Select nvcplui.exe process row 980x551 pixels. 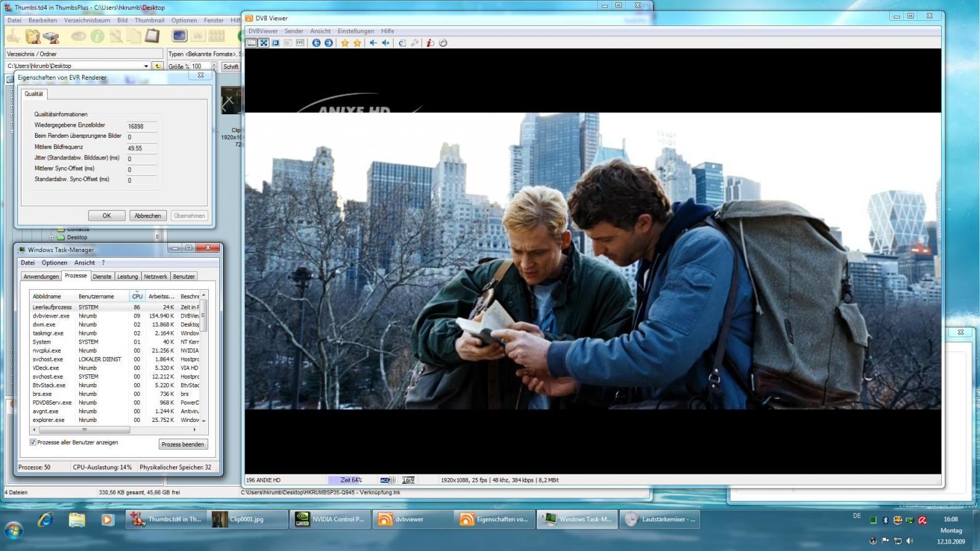pyautogui.click(x=116, y=350)
